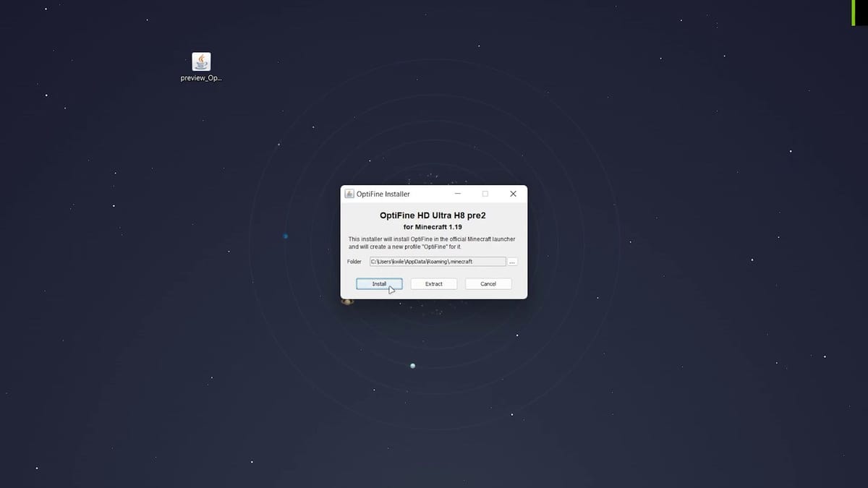Click the desktop shortcut label preview_Op
This screenshot has width=868, height=488.
click(200, 77)
